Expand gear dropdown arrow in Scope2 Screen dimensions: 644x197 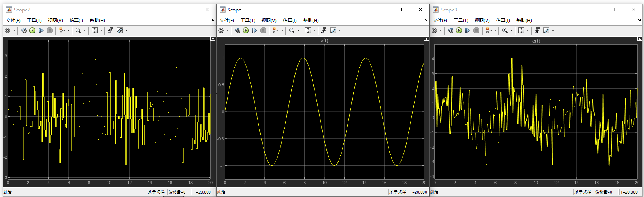pos(14,30)
